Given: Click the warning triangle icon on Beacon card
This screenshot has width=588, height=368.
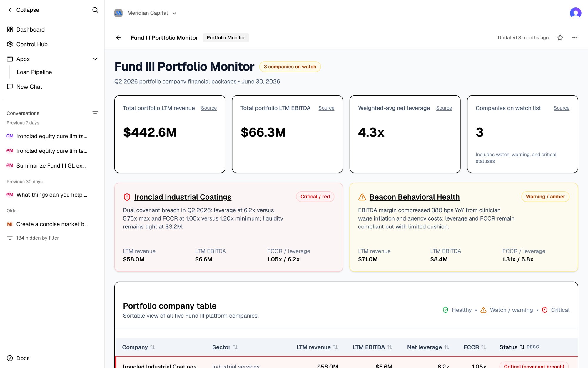Looking at the screenshot, I should (362, 197).
